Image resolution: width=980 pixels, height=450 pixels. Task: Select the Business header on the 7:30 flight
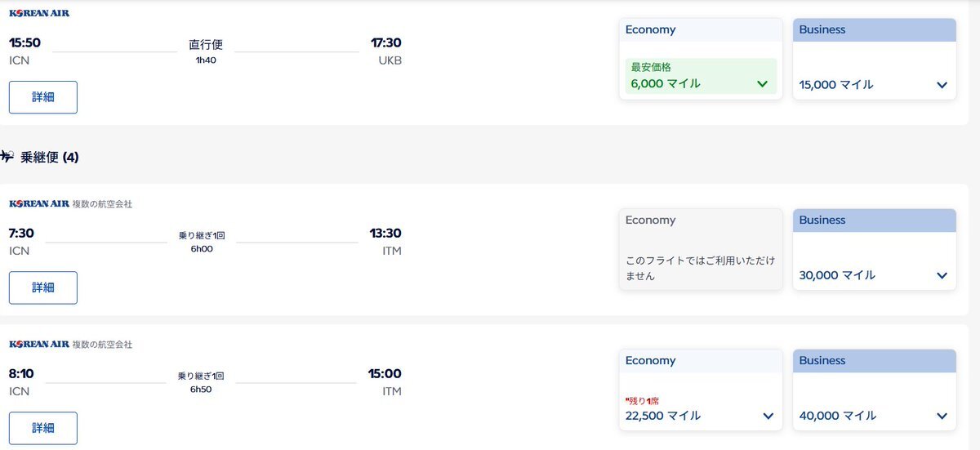pos(875,221)
